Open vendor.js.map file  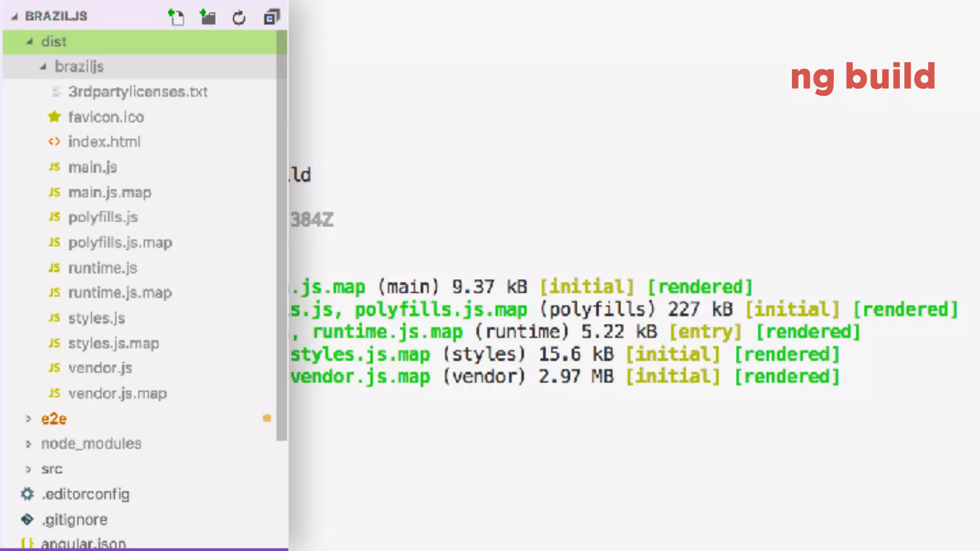pyautogui.click(x=118, y=394)
